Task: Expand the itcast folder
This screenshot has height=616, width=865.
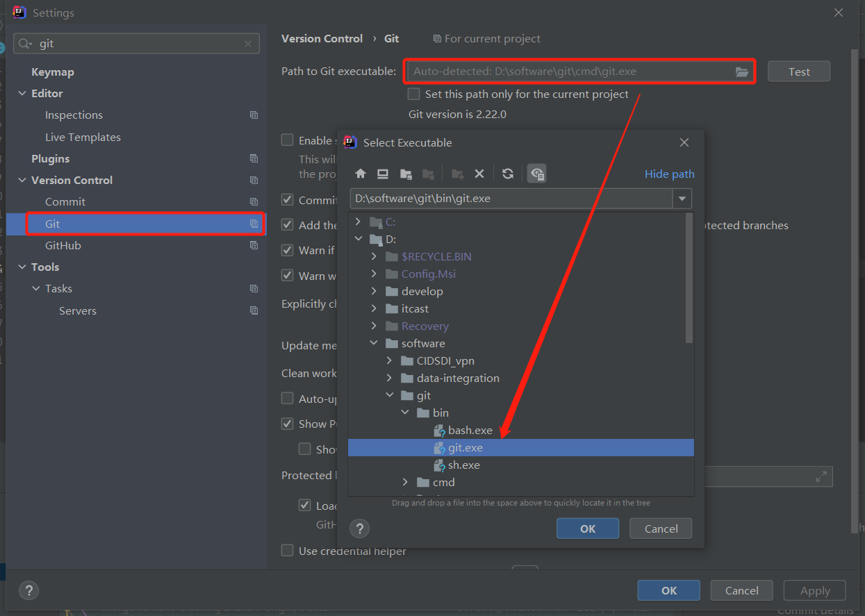Action: (x=374, y=309)
